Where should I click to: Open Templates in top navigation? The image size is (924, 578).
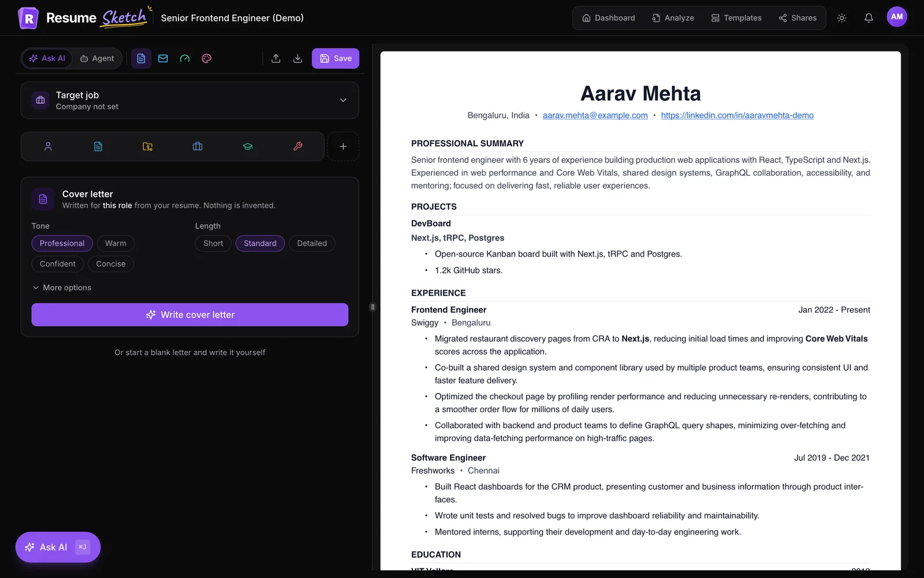(x=736, y=18)
